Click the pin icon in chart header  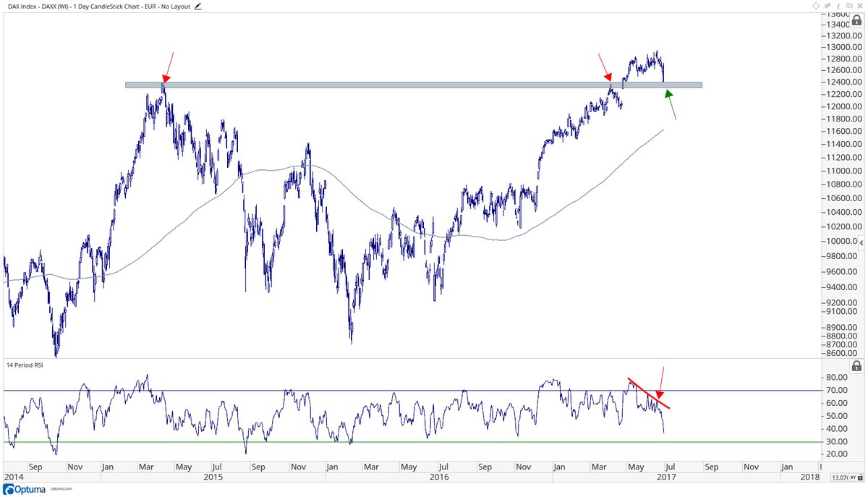[827, 6]
